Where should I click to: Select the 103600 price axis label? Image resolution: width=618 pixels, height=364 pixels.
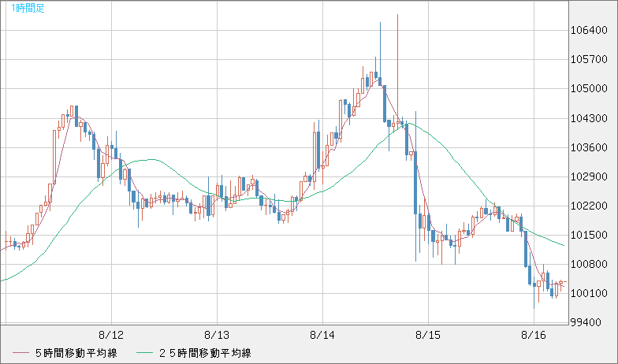pyautogui.click(x=589, y=147)
